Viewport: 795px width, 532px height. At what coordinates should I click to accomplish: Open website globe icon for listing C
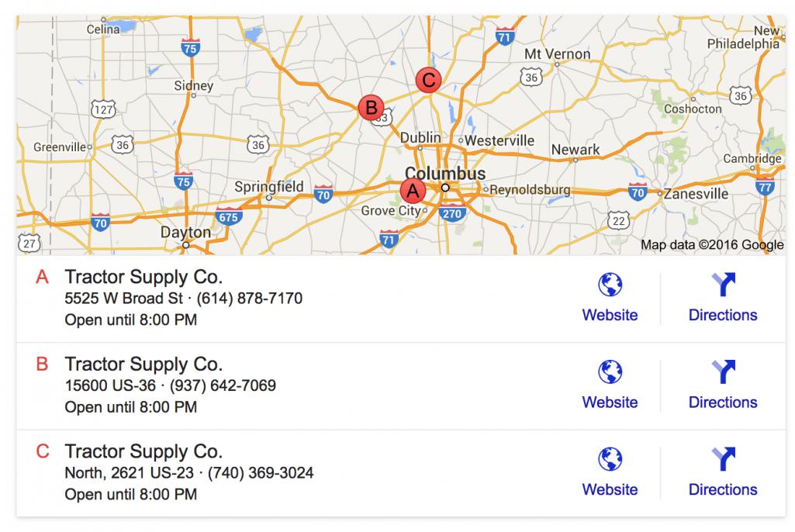tap(610, 459)
